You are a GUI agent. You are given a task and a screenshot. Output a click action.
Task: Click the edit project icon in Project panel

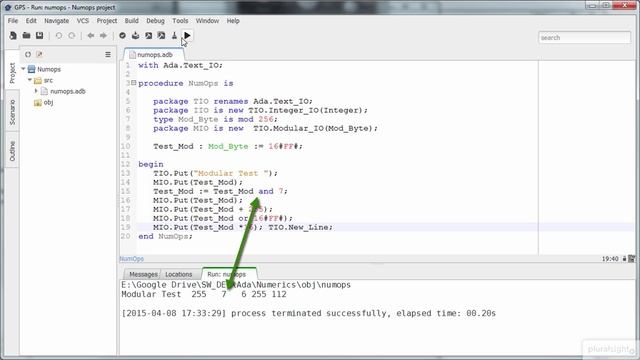pos(39,54)
